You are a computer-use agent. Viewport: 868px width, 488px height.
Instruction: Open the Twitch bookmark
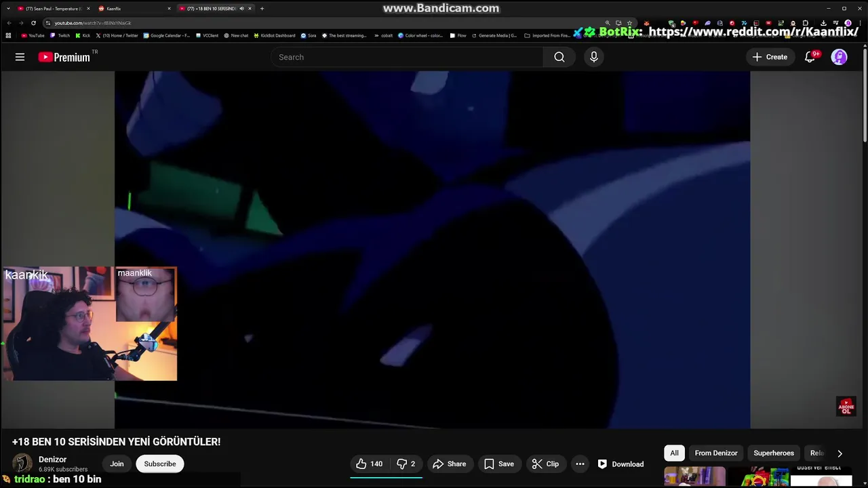click(60, 35)
